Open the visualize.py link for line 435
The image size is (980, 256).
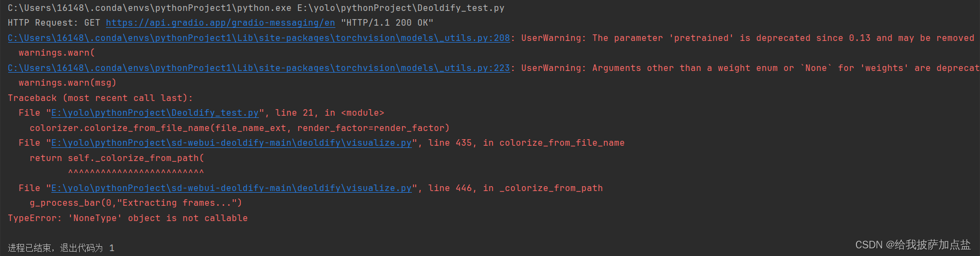tap(232, 143)
